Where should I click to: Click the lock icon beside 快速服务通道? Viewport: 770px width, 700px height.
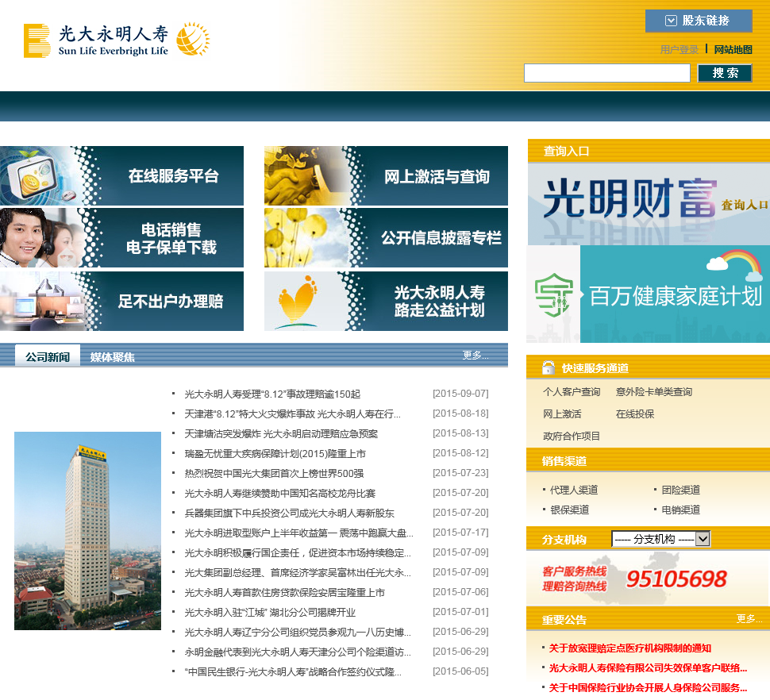tap(548, 367)
